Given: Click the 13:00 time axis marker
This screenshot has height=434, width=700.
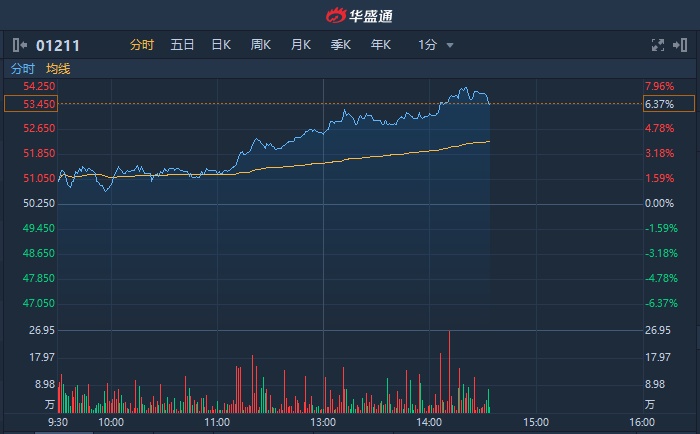Looking at the screenshot, I should click(323, 423).
